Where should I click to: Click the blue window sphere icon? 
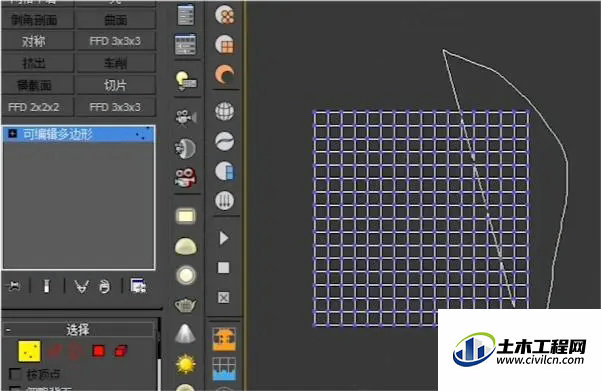[x=225, y=171]
